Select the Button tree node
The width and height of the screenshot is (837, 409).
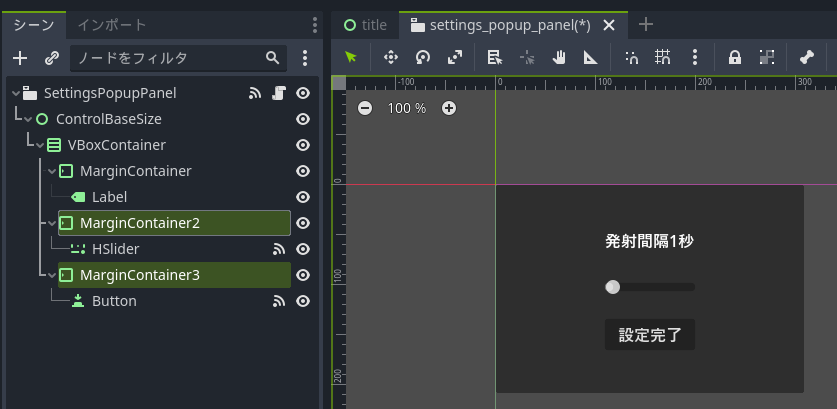(114, 301)
